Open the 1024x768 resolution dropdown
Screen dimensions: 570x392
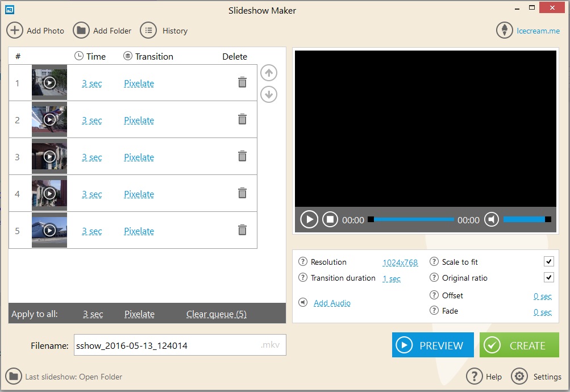pyautogui.click(x=400, y=262)
